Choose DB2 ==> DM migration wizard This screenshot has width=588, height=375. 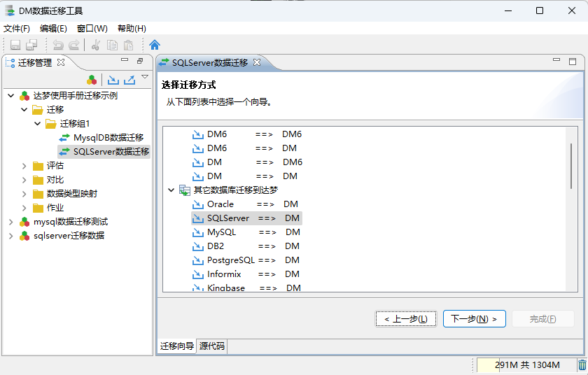[246, 246]
